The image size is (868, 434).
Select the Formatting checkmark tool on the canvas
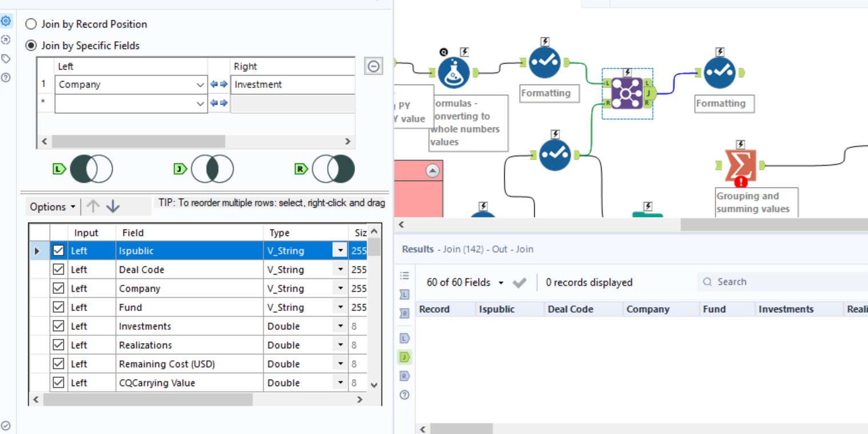point(544,61)
